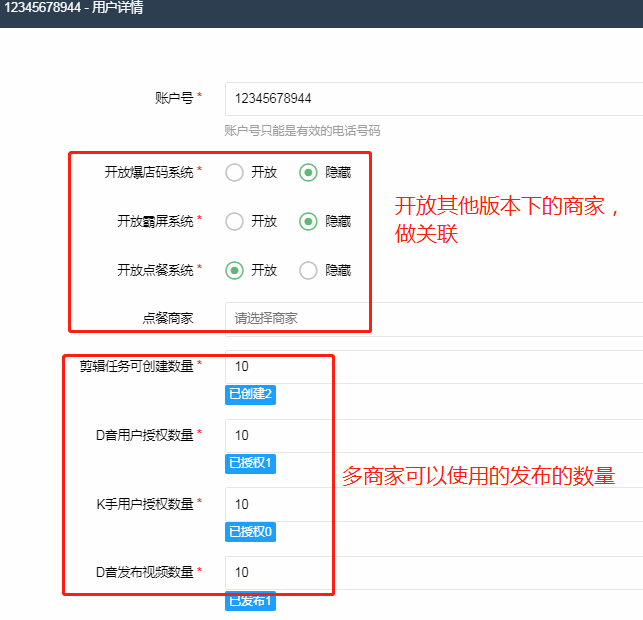The width and height of the screenshot is (643, 620).
Task: Click the 开放点餐系统 label
Action: pos(155,270)
